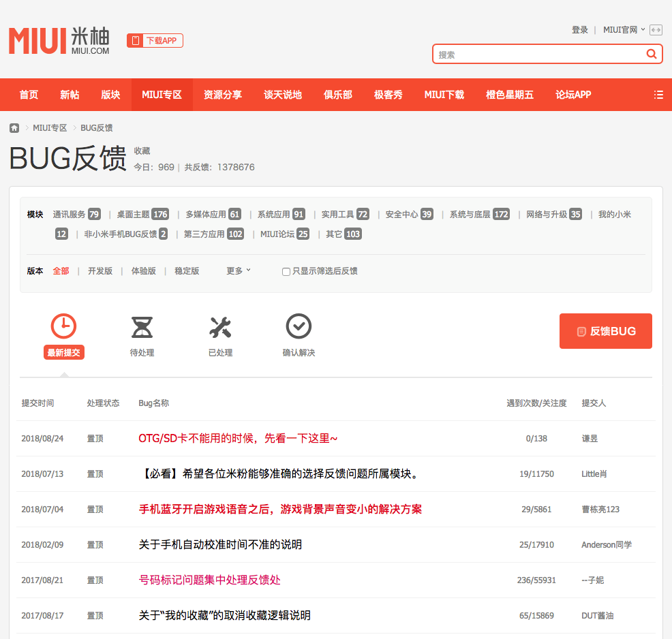Click the MIUI 米柚 logo
The height and width of the screenshot is (639, 672).
click(x=59, y=41)
